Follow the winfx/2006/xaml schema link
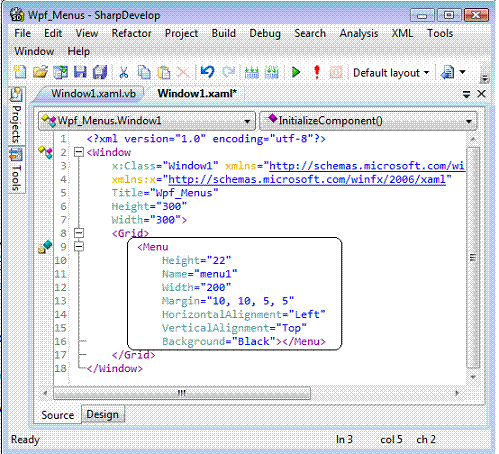 pos(307,179)
